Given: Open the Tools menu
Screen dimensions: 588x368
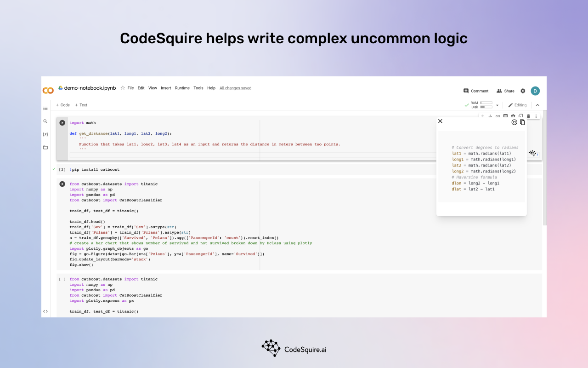Looking at the screenshot, I should (x=198, y=88).
